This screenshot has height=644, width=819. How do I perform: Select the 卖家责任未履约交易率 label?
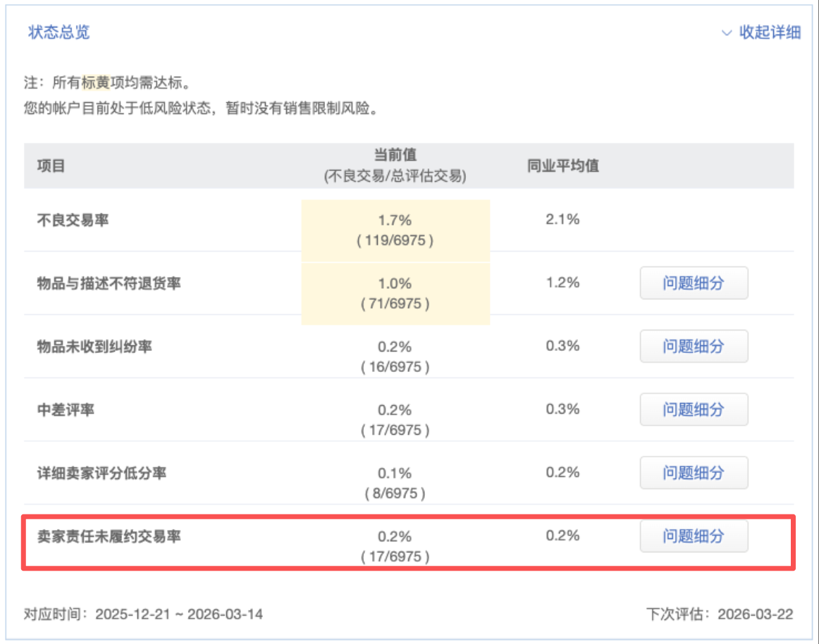pos(109,537)
